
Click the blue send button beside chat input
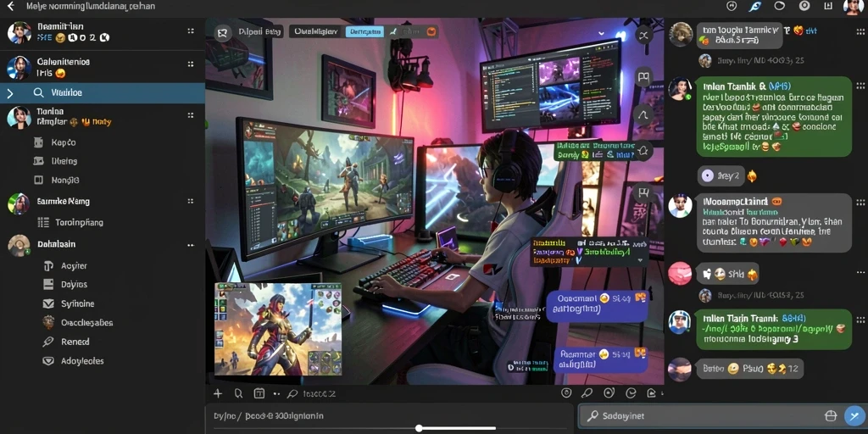(x=854, y=415)
